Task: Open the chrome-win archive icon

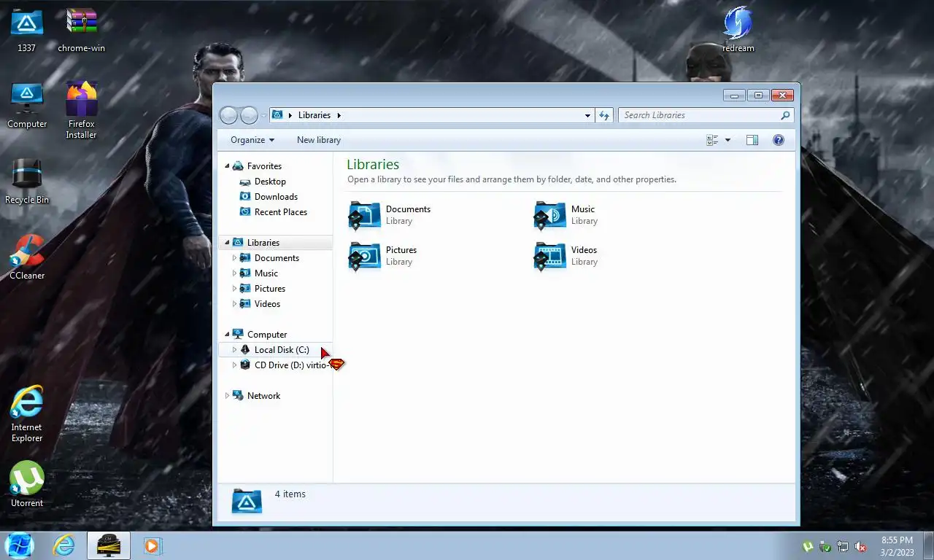Action: point(81,30)
